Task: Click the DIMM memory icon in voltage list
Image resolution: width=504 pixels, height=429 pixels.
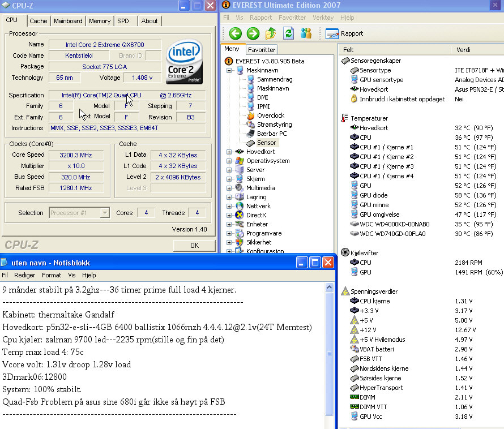Action: coord(354,397)
